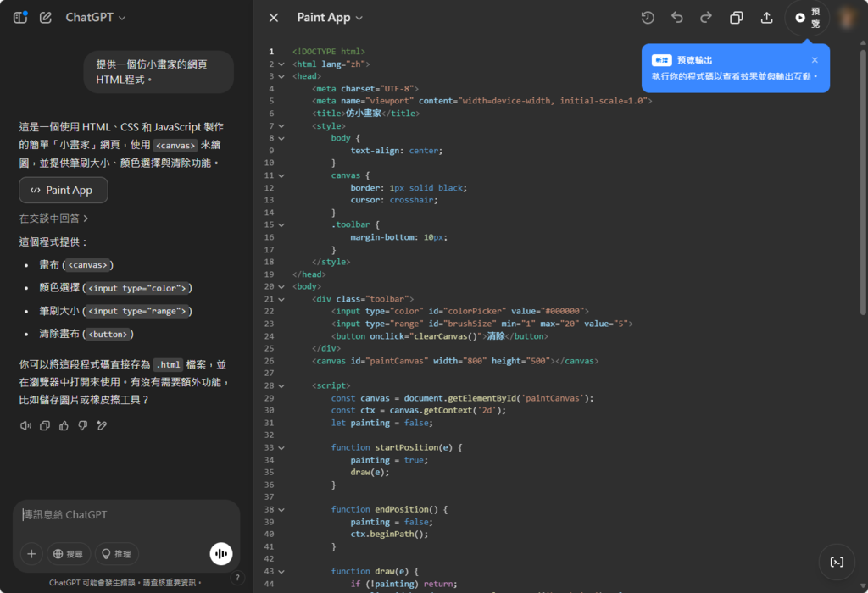
Task: Open the help question mark button
Action: tap(237, 578)
